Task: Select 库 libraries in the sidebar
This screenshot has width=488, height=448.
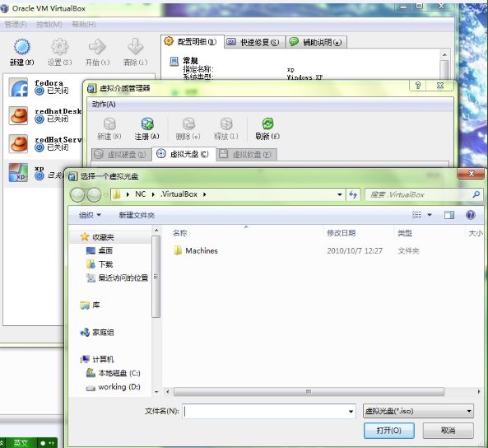Action: pyautogui.click(x=91, y=306)
